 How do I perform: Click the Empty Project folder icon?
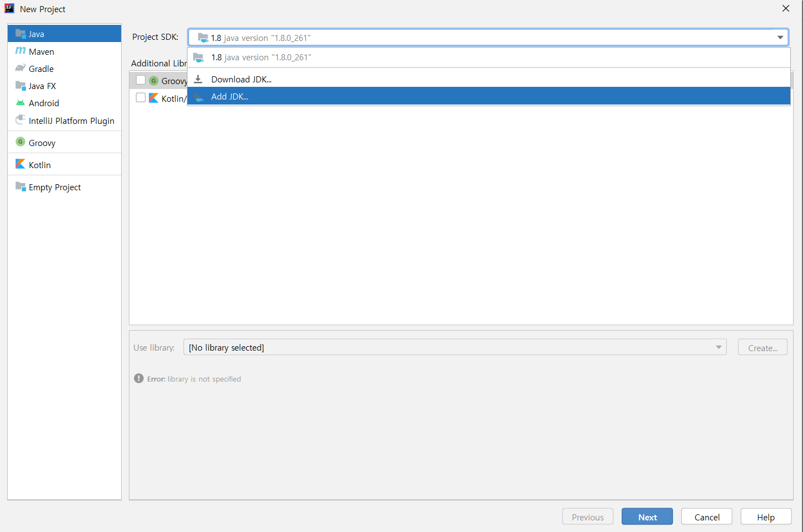20,186
